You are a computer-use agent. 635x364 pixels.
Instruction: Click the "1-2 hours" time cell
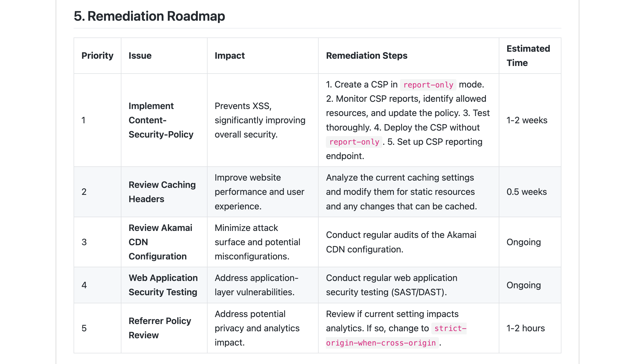pyautogui.click(x=526, y=328)
